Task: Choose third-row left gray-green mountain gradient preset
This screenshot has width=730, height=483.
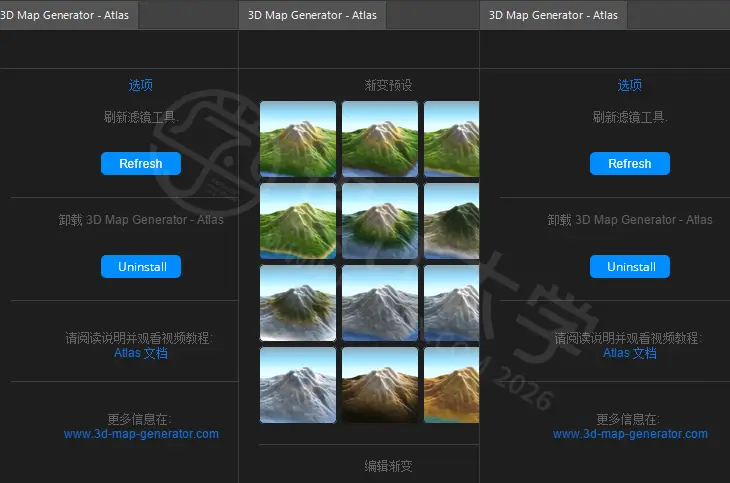Action: click(x=298, y=303)
